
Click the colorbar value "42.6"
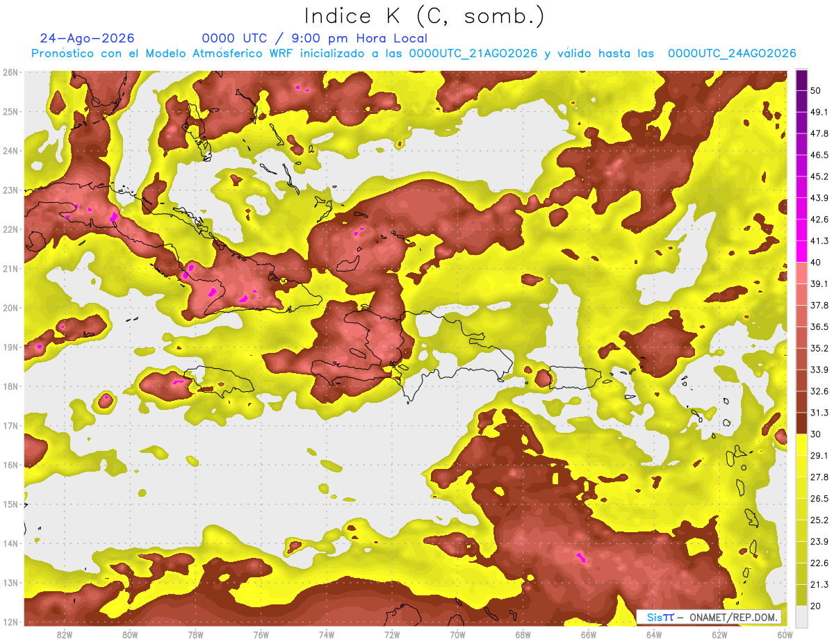pyautogui.click(x=819, y=220)
